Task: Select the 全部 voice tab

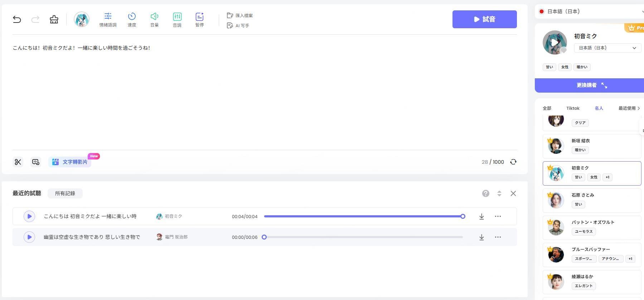Action: 547,108
